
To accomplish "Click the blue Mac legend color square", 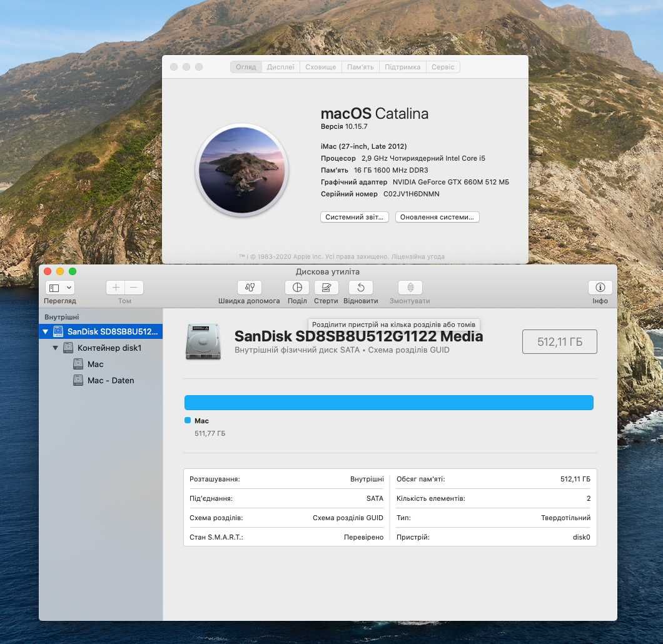I will click(x=188, y=420).
